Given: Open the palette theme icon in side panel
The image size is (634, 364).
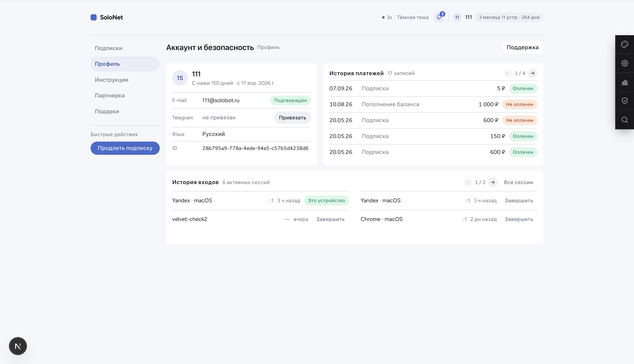Looking at the screenshot, I should 625,44.
